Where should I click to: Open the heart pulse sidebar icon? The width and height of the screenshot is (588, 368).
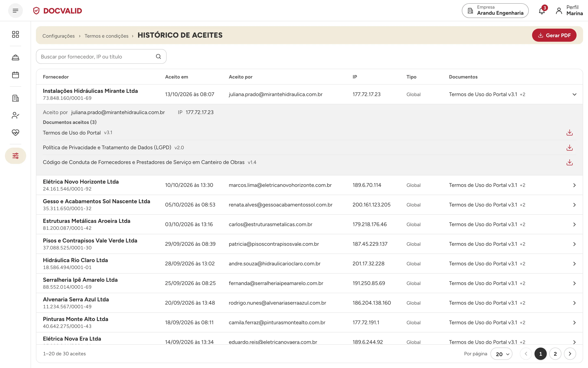16,132
